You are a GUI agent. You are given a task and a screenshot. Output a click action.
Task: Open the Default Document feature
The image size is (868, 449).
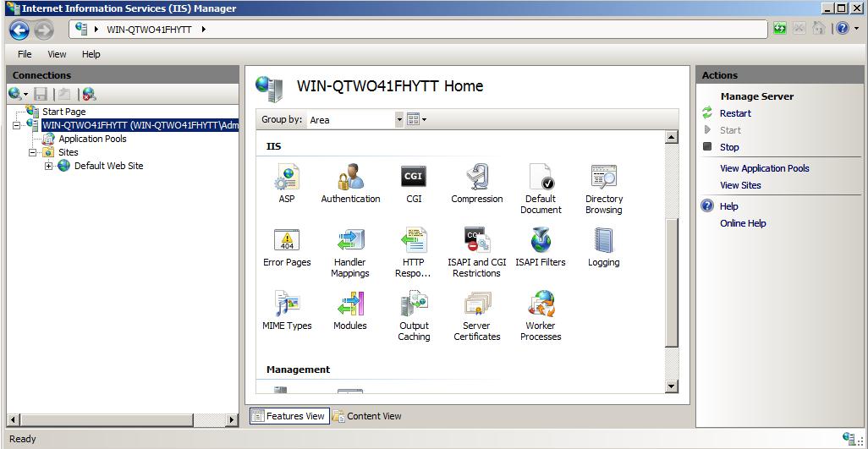pyautogui.click(x=541, y=189)
